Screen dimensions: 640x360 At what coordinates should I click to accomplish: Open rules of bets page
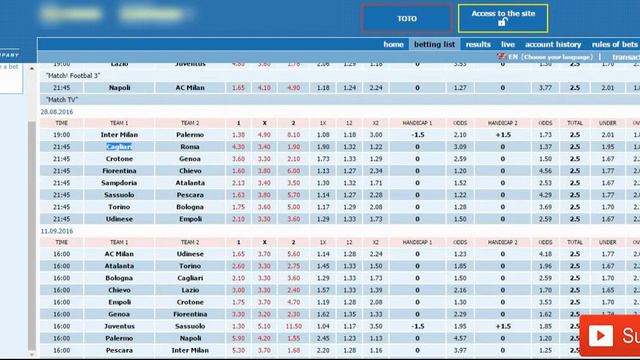(614, 44)
